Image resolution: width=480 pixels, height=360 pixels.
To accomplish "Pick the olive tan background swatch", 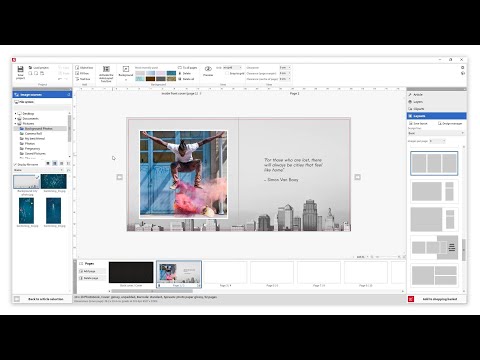I will point(171,79).
